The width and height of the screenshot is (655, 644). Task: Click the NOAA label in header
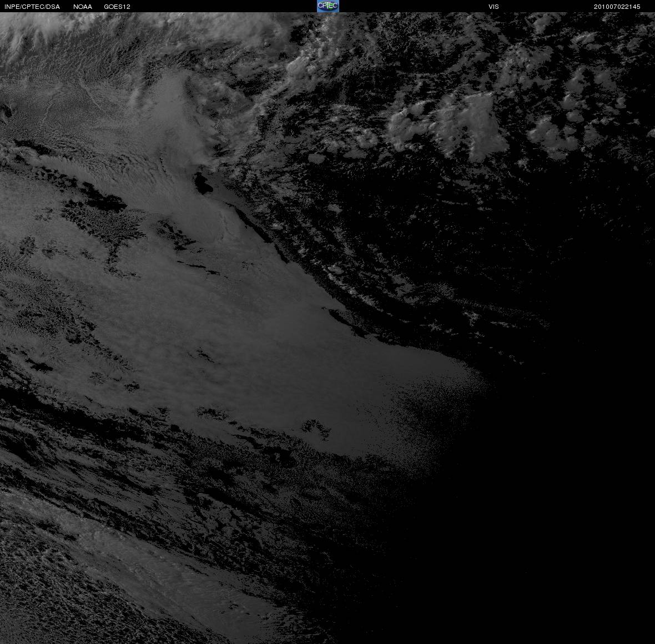tap(82, 7)
